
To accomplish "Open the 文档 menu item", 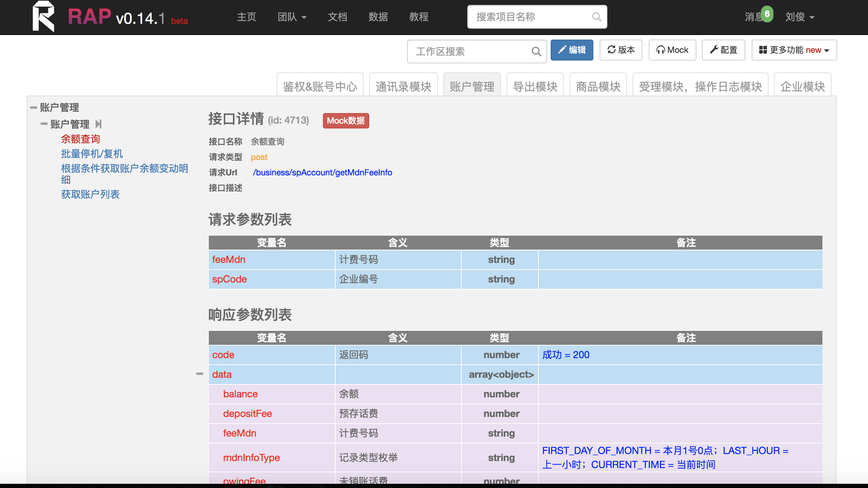I will pyautogui.click(x=338, y=17).
